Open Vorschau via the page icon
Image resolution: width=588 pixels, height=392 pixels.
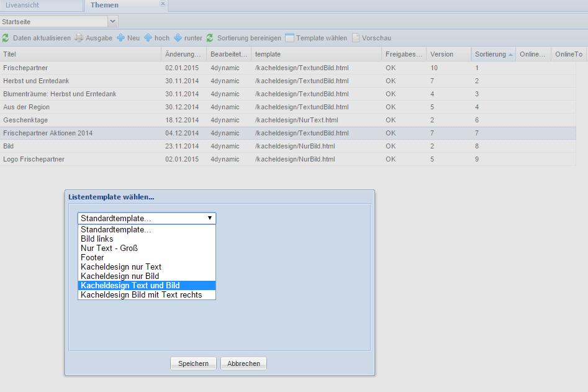[356, 38]
